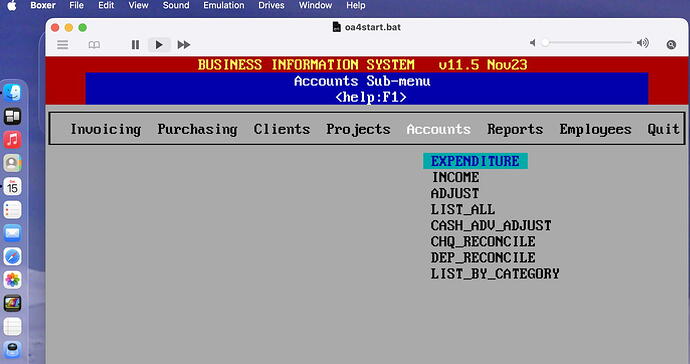Image resolution: width=690 pixels, height=364 pixels.
Task: Choose the ADJUST sub-menu entry
Action: pyautogui.click(x=455, y=194)
